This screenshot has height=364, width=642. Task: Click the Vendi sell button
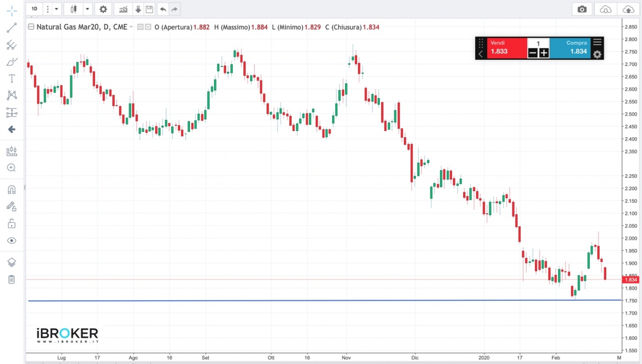click(x=507, y=48)
